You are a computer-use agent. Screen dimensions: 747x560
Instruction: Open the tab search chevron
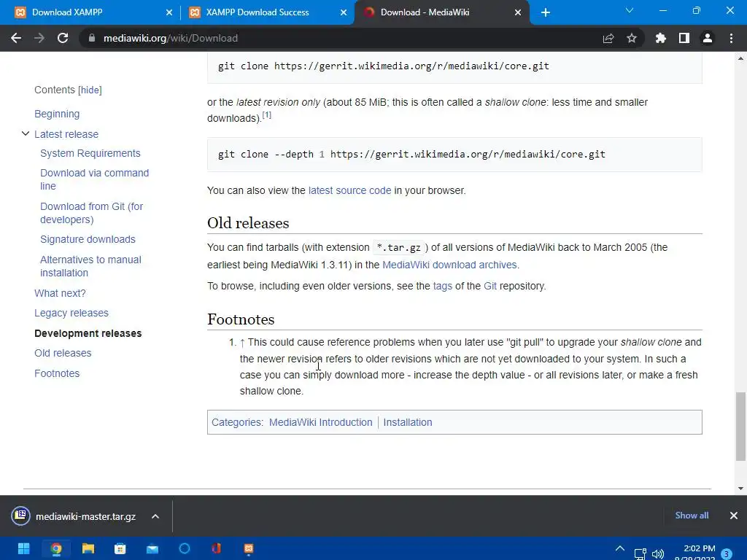[x=630, y=10]
